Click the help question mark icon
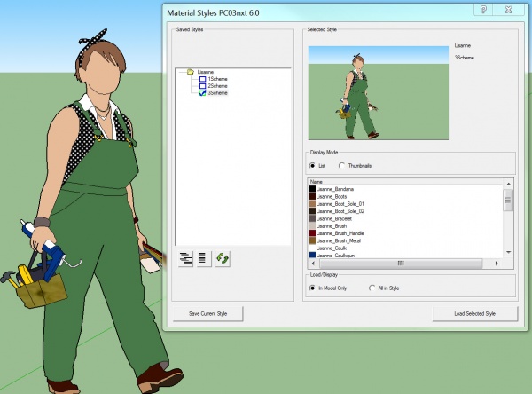The width and height of the screenshot is (532, 394). point(485,9)
